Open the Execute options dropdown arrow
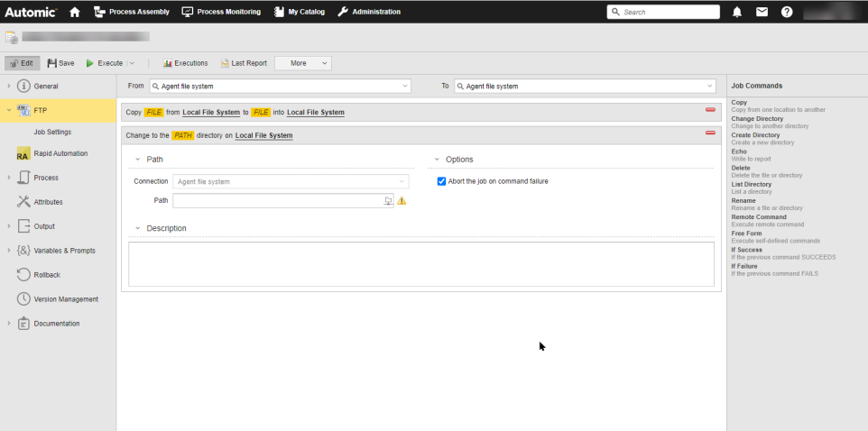 [x=132, y=63]
